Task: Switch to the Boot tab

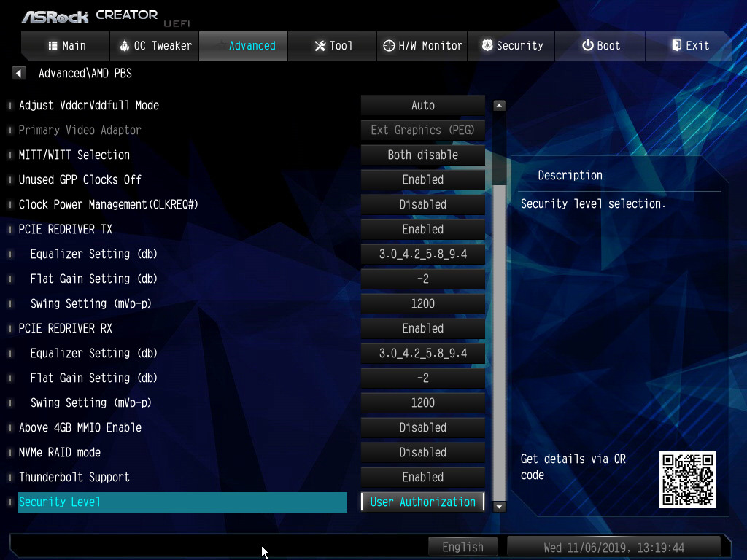Action: pos(600,46)
